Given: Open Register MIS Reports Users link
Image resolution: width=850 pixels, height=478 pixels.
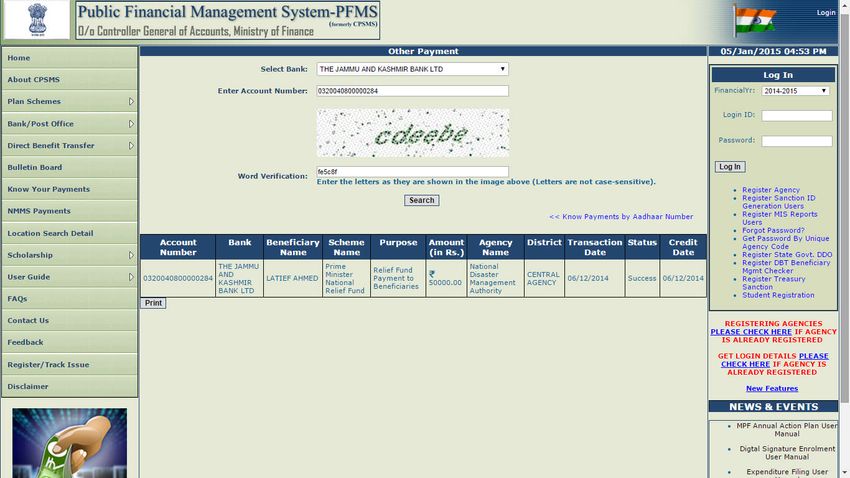Looking at the screenshot, I should click(780, 218).
